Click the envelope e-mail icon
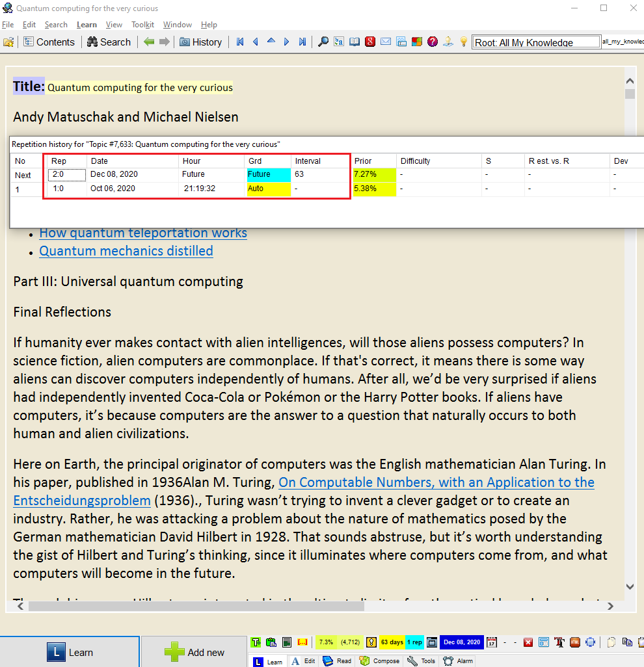 [x=386, y=42]
